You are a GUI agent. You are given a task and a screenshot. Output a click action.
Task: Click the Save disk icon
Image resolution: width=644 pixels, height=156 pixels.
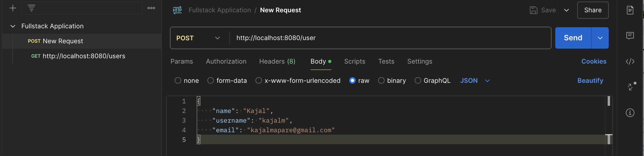533,10
